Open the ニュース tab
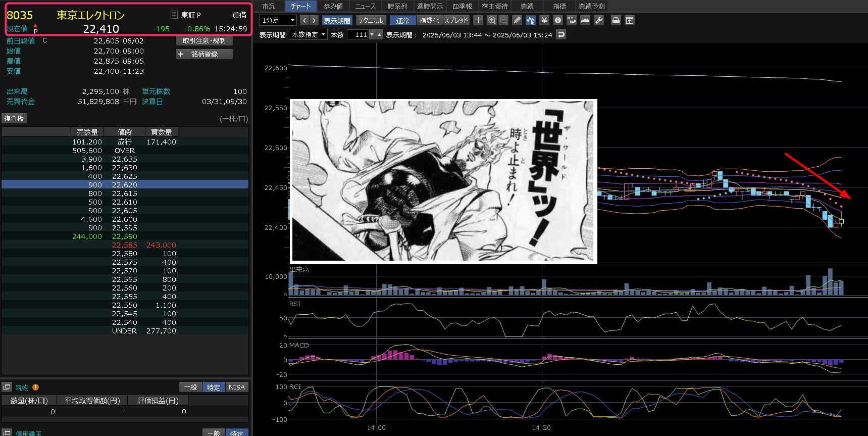The height and width of the screenshot is (436, 868). 365,6
